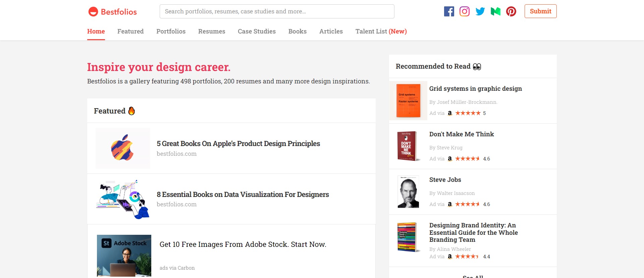Go to the Home tab

tap(96, 31)
